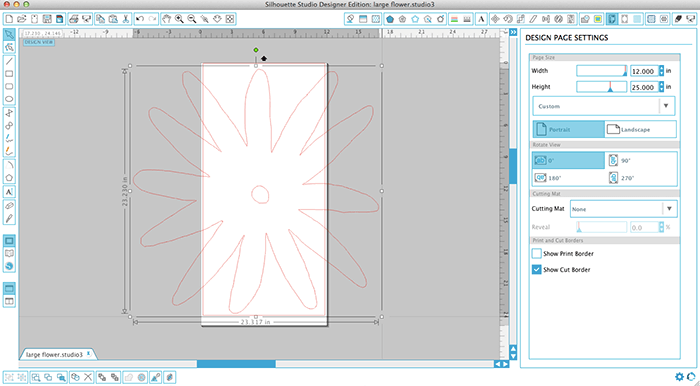Select the Draw an Arc tool
Viewport: 700px width, 386px height.
(9, 165)
